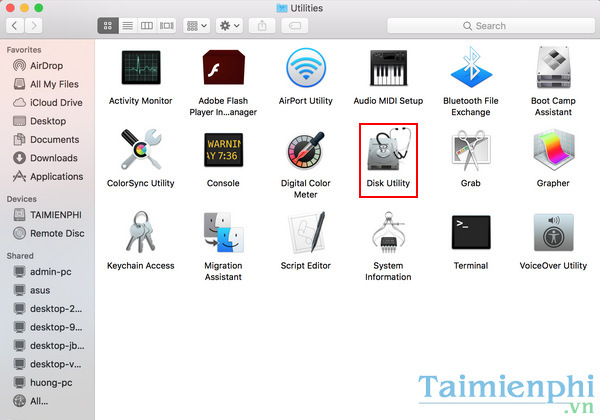Image resolution: width=600 pixels, height=420 pixels.
Task: Select the Grapher app icon
Action: point(553,150)
